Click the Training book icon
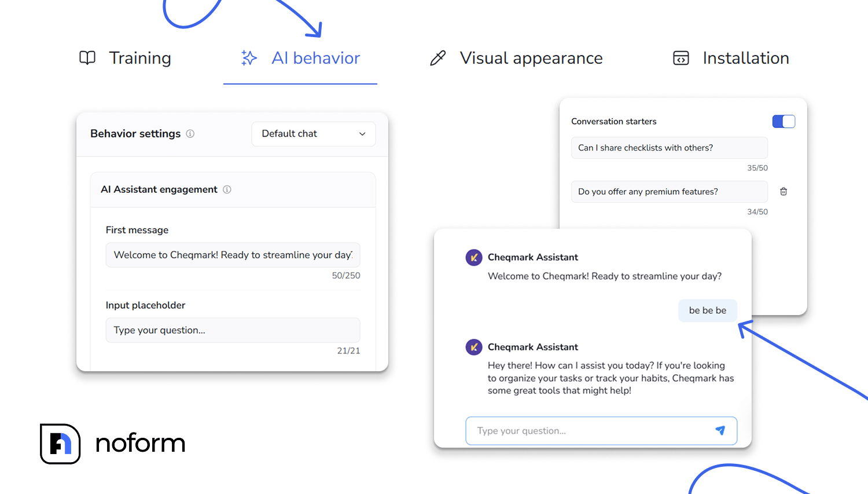The image size is (868, 494). (x=87, y=57)
